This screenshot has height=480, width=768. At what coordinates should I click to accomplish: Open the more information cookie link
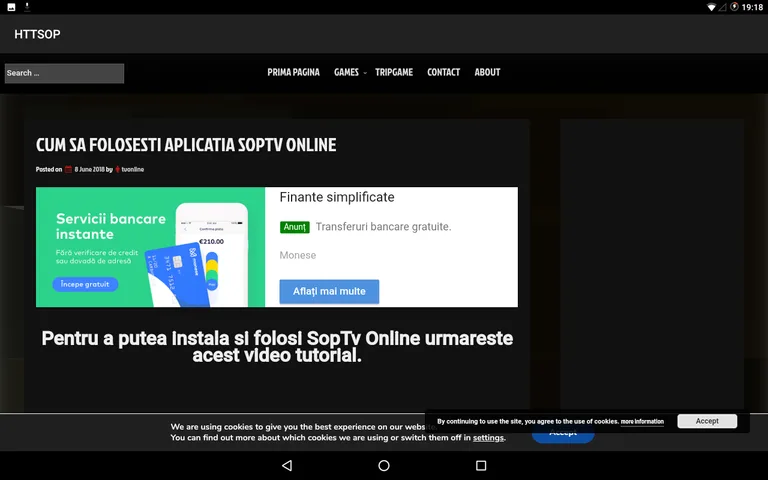click(x=642, y=421)
